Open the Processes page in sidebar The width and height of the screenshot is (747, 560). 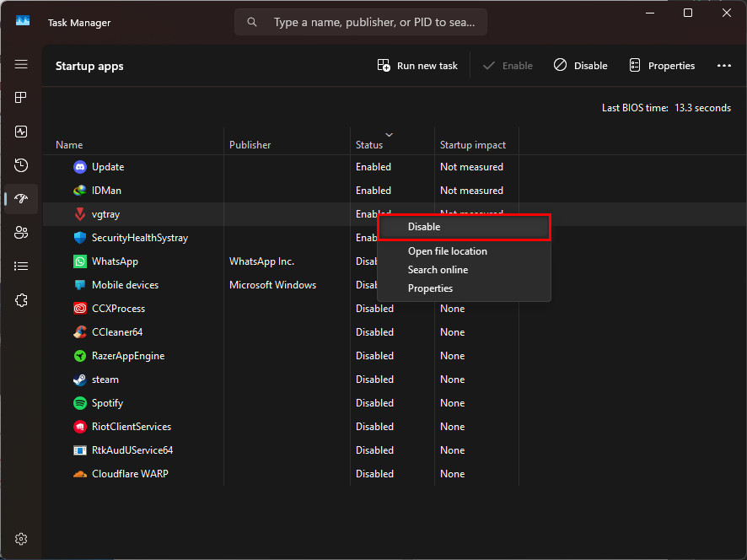click(21, 98)
